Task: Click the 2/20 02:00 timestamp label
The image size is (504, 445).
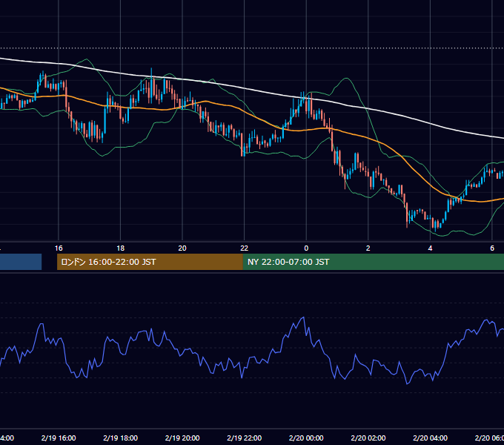Action: [x=368, y=438]
